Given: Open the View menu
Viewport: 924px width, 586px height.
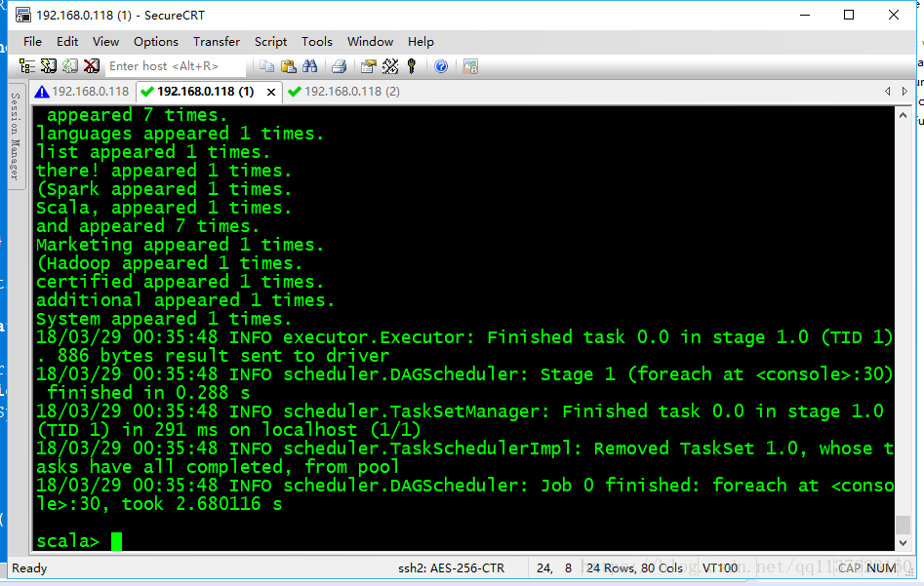Looking at the screenshot, I should click(105, 42).
